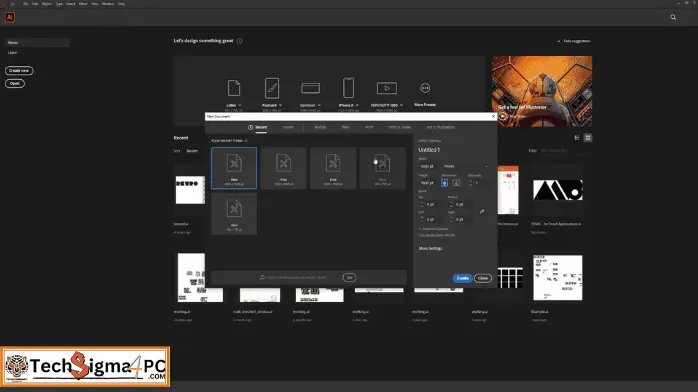Click the Width input field

pos(429,166)
